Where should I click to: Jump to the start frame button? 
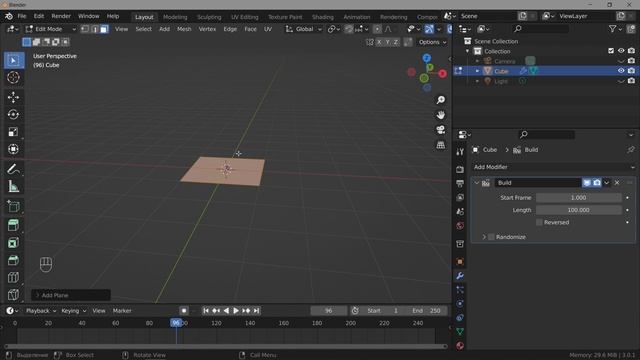[206, 311]
